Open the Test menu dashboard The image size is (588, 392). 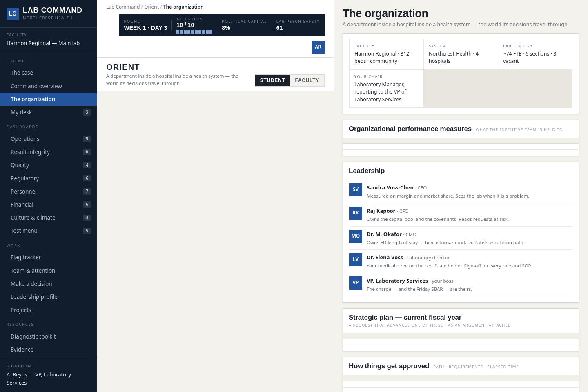pos(49,231)
